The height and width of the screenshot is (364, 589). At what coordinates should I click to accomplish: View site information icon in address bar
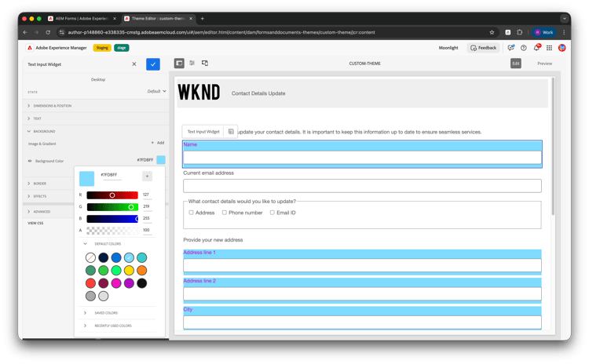coord(62,32)
